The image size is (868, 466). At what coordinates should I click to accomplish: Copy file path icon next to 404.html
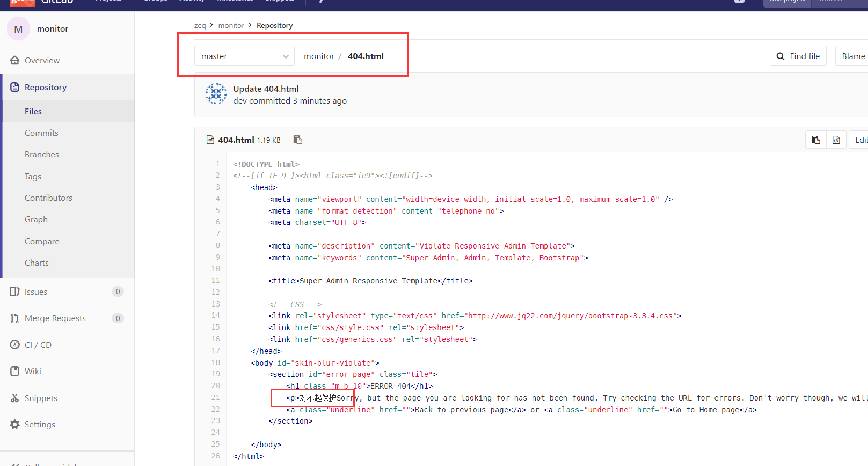pos(298,140)
